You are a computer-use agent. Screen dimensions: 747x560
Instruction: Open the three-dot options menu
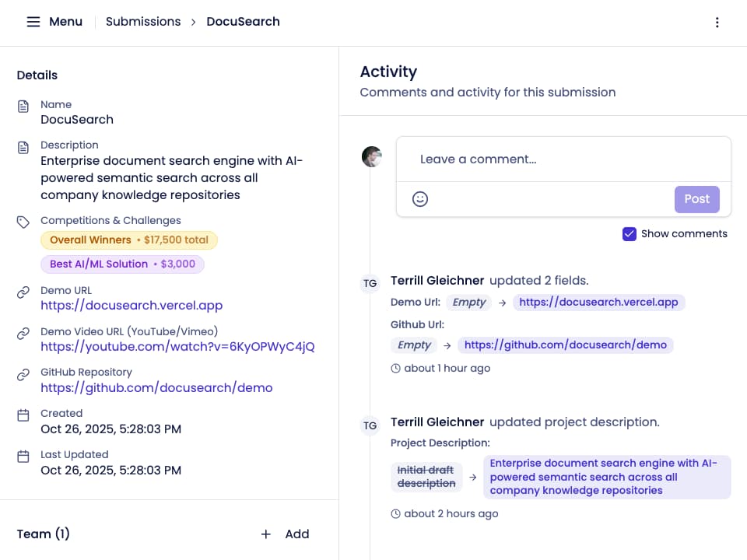coord(717,23)
